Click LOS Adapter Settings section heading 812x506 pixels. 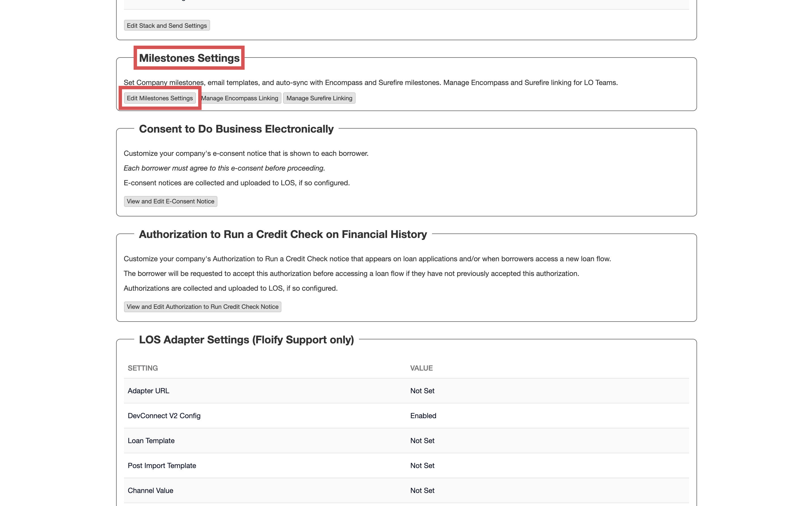[246, 340]
